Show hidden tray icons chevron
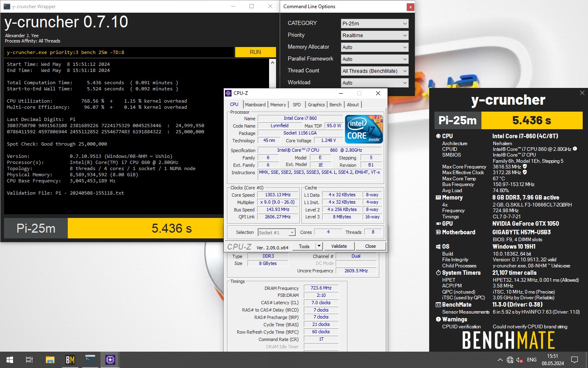 500,360
